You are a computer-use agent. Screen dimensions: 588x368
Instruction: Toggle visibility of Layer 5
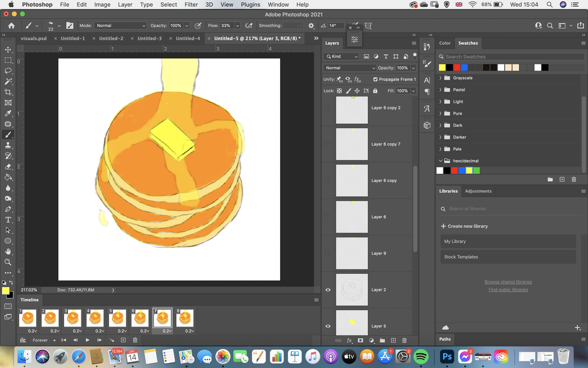tap(328, 326)
